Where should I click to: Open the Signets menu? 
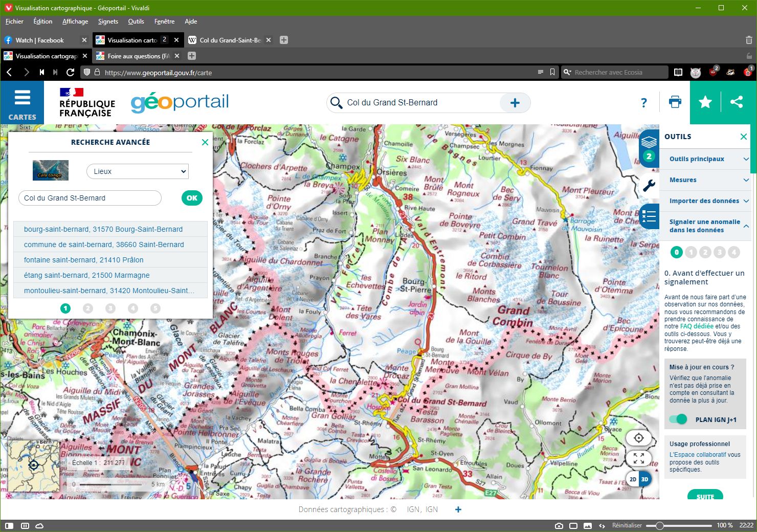pyautogui.click(x=108, y=21)
